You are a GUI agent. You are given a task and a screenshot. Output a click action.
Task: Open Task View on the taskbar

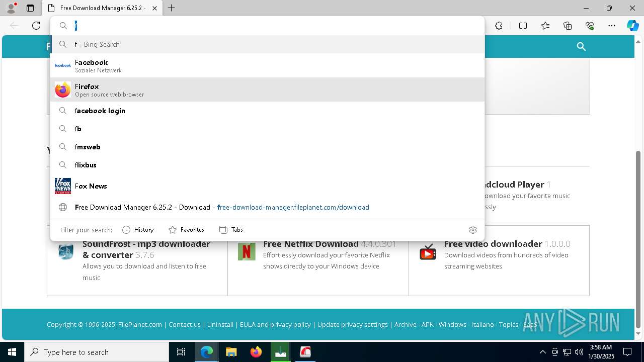[x=181, y=352]
